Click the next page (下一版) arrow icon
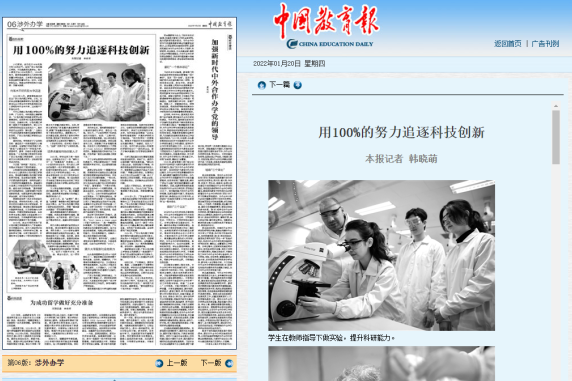Viewport: 572px width, 381px height. (x=229, y=363)
